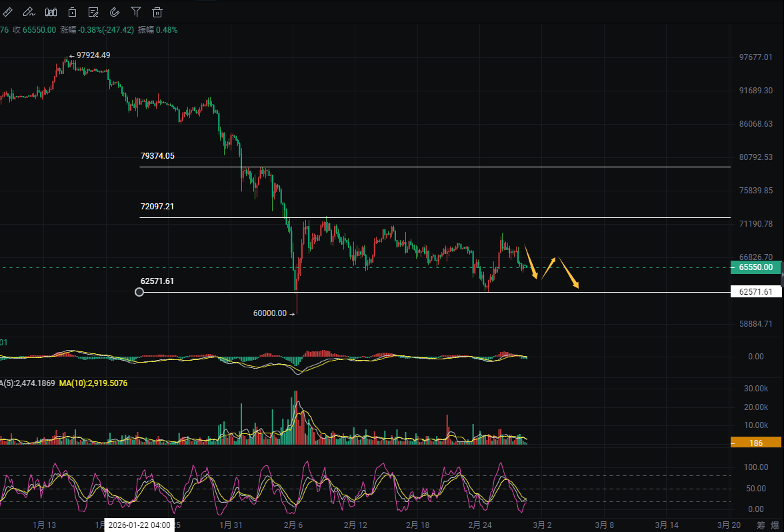Open the note editing tool
This screenshot has width=784, height=532.
[93, 11]
